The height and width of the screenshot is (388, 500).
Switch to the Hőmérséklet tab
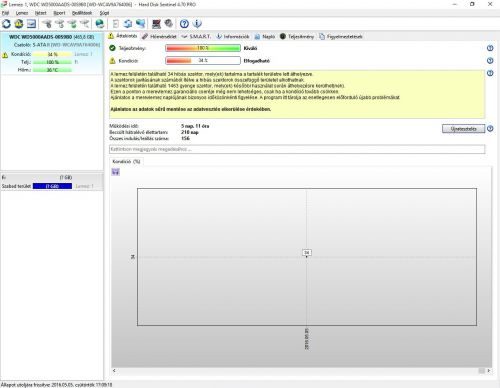159,36
